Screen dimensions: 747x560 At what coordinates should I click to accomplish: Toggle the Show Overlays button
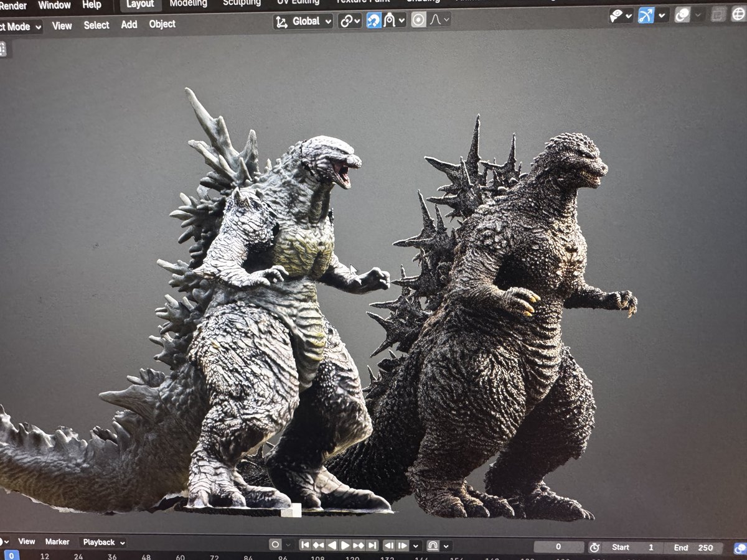[x=683, y=15]
